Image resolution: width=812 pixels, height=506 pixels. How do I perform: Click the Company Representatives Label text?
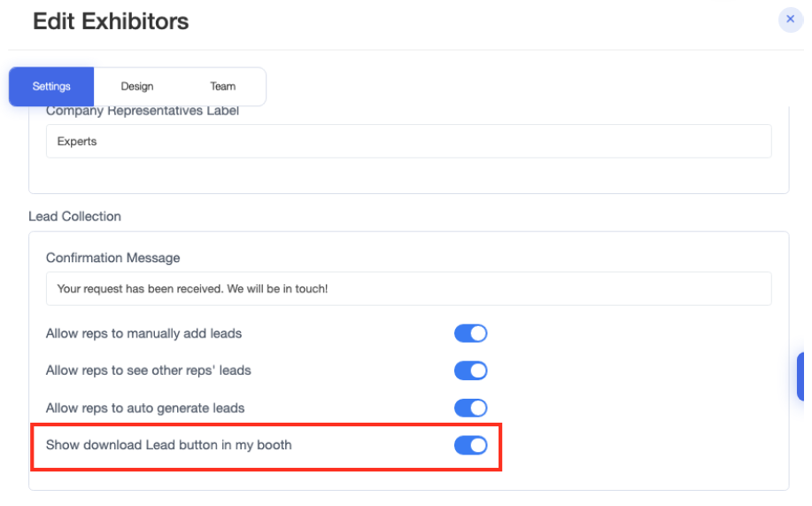tap(143, 112)
